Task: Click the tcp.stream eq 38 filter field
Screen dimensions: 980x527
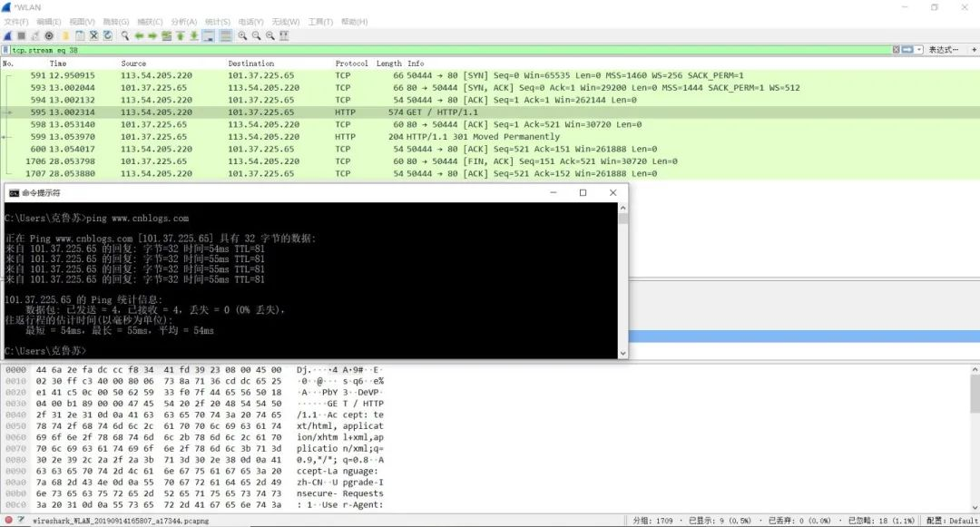Action: (x=450, y=49)
